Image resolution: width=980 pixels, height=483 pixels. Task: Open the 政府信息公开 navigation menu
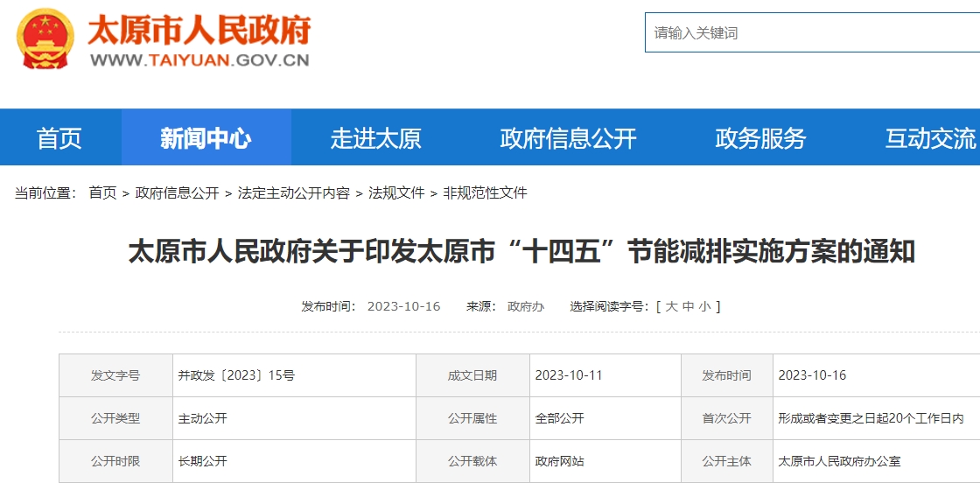(568, 137)
